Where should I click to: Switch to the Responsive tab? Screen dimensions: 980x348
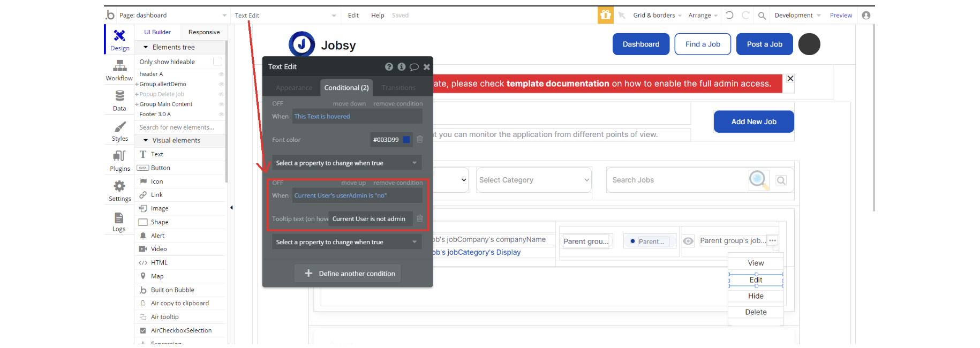pos(204,32)
